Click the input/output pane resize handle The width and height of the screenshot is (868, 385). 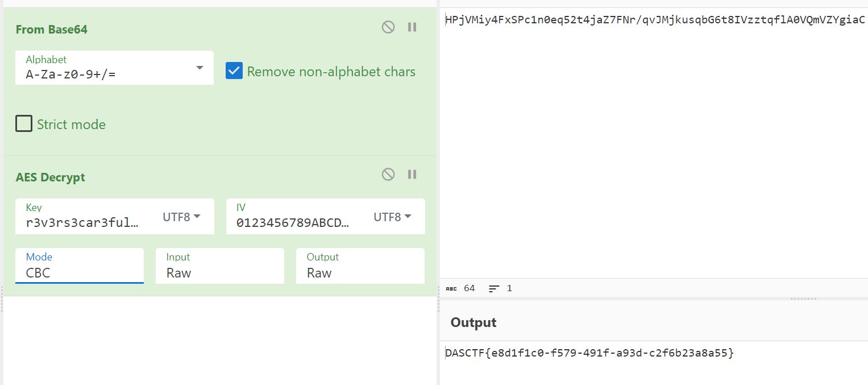pyautogui.click(x=804, y=299)
